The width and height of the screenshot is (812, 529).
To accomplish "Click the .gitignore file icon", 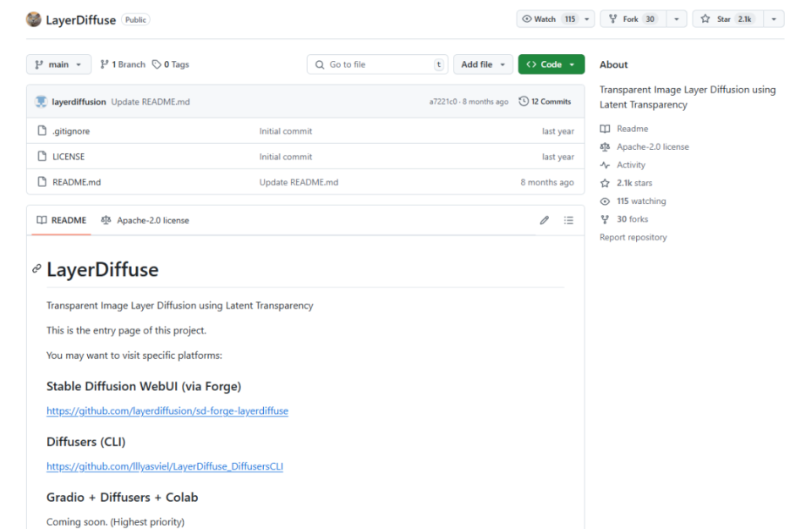I will click(42, 130).
